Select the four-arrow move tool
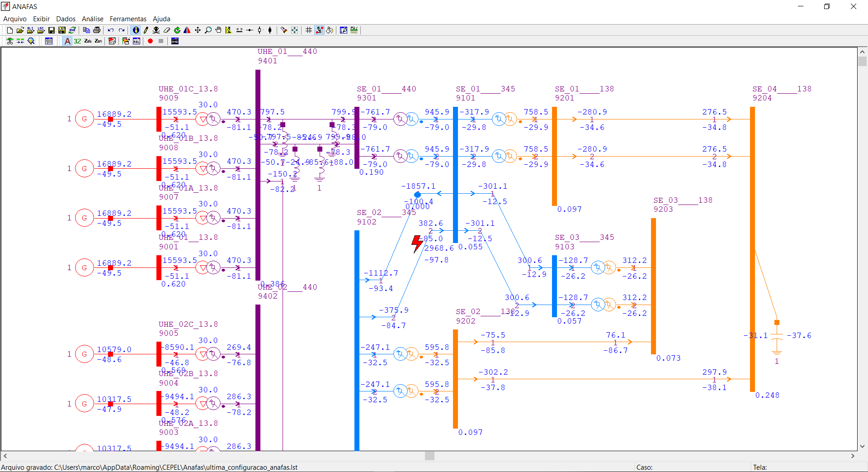868x472 pixels. [x=198, y=30]
